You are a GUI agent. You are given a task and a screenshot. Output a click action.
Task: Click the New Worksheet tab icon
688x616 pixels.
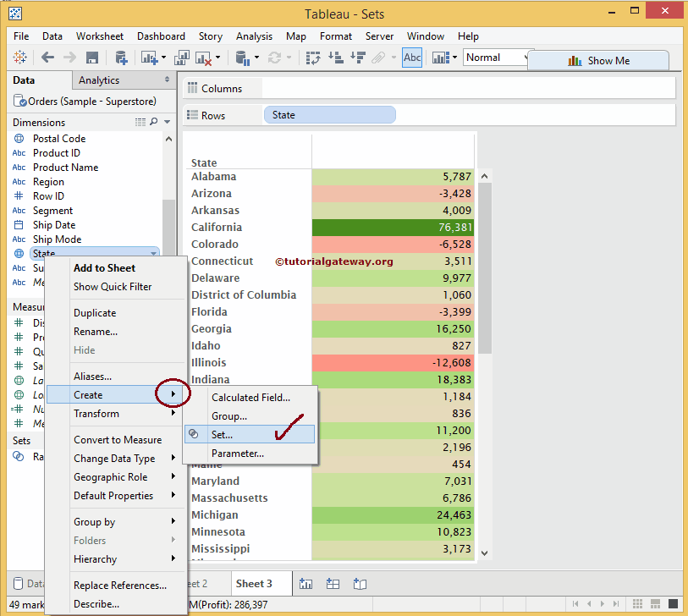(x=306, y=584)
